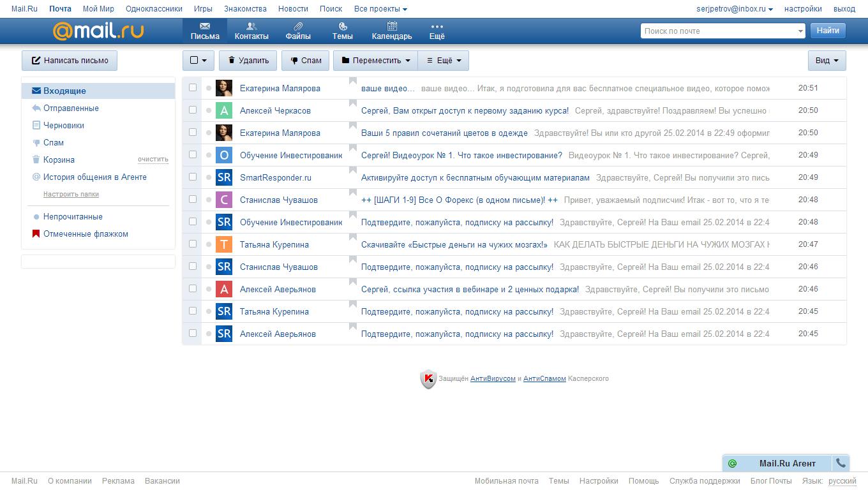Go to Одноклассники in the top bar
This screenshot has width=868, height=490.
(154, 9)
